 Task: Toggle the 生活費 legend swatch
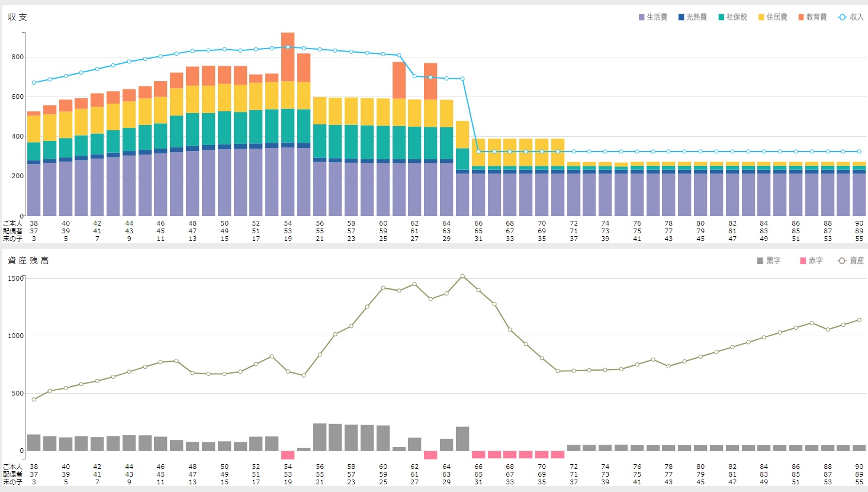(641, 17)
